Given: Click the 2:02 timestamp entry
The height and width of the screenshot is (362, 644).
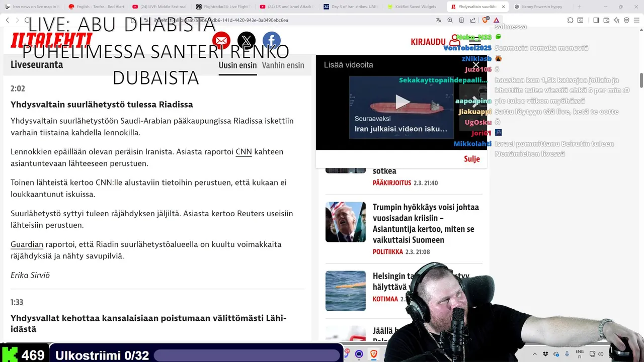Looking at the screenshot, I should coord(18,88).
